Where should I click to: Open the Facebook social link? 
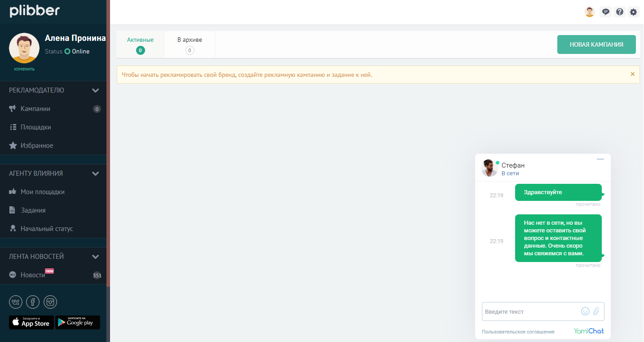click(33, 302)
